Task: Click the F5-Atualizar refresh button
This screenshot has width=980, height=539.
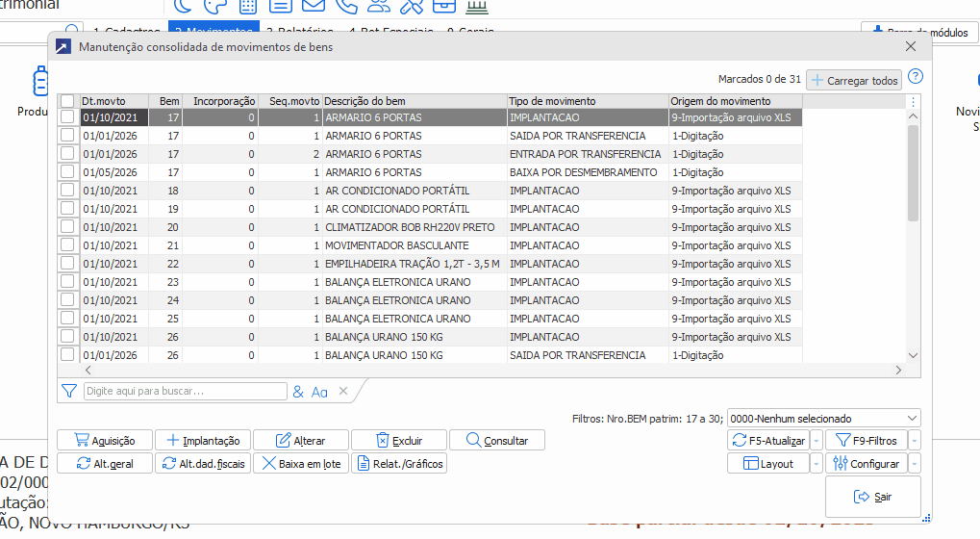Action: pyautogui.click(x=768, y=440)
